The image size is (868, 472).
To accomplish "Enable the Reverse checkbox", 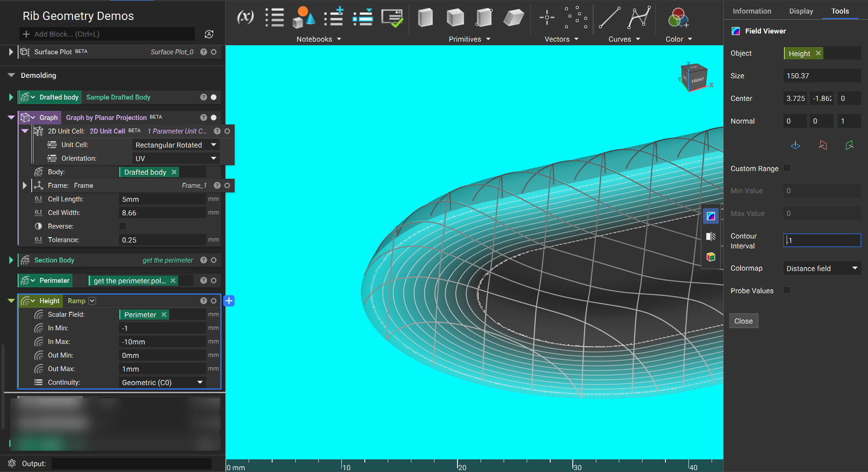I will click(x=123, y=226).
